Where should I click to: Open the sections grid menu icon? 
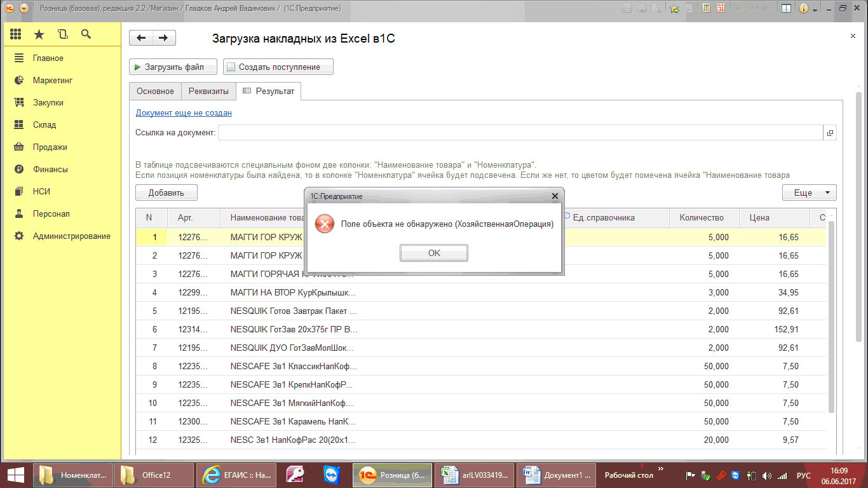16,34
